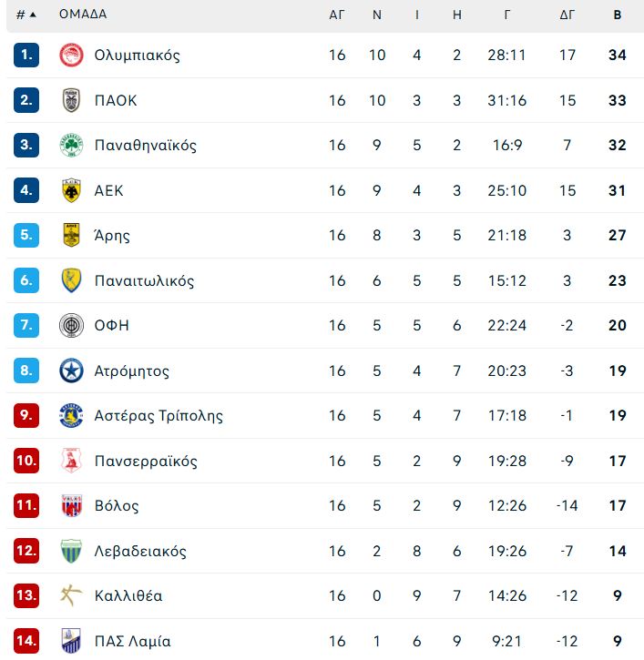The height and width of the screenshot is (660, 644).
Task: Click the red position badge 10.
Action: point(26,461)
